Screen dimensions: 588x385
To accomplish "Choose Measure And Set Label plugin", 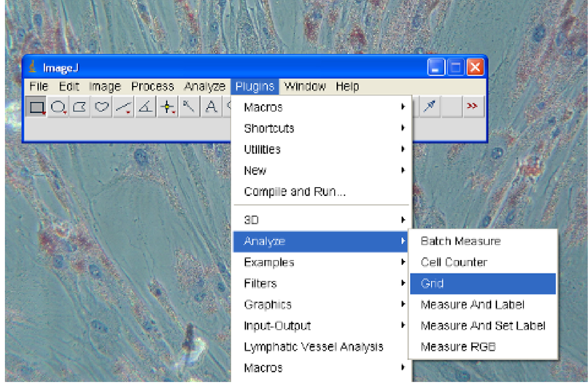I will [483, 325].
